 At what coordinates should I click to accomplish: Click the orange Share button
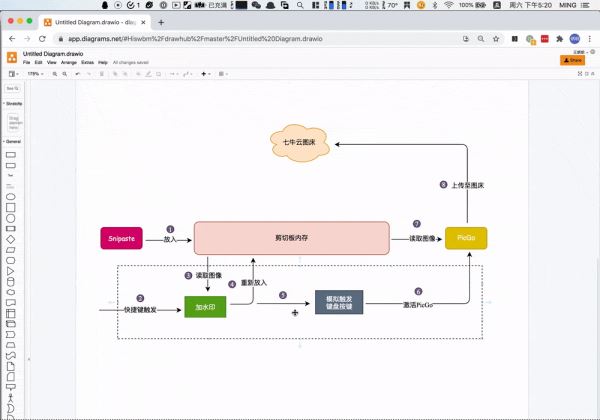(x=572, y=60)
